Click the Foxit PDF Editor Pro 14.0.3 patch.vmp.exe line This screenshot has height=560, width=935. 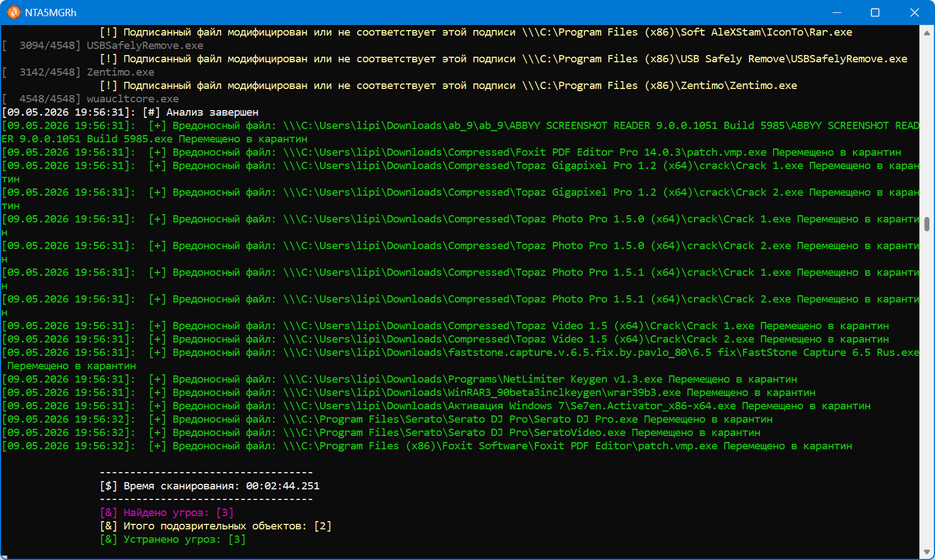451,152
